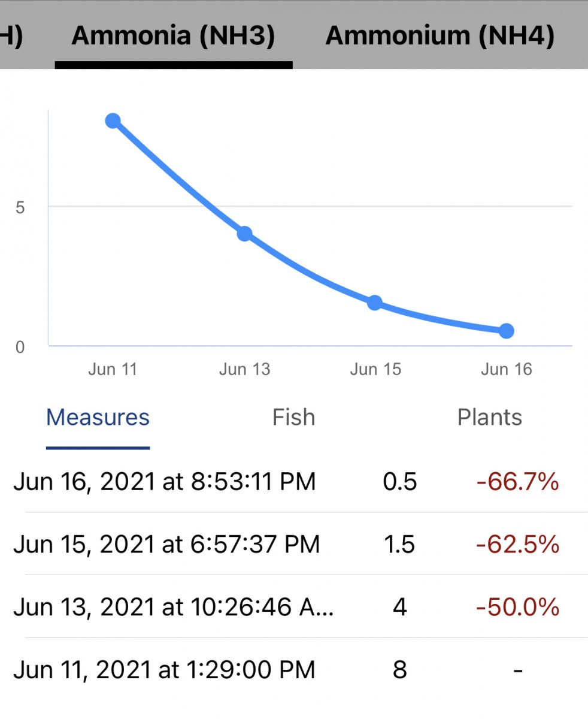Screen dimensions: 588x719
Task: Tap the Jun 11 data point on chart
Action: 113,121
